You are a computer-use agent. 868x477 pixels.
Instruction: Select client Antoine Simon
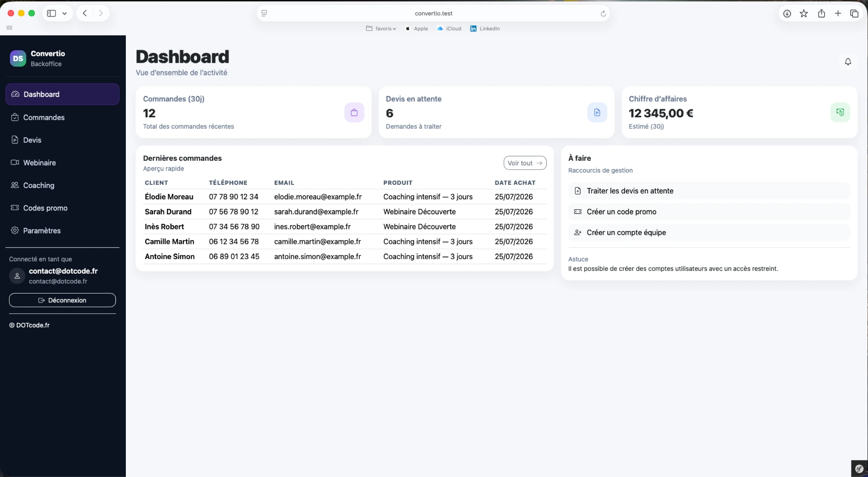click(170, 257)
